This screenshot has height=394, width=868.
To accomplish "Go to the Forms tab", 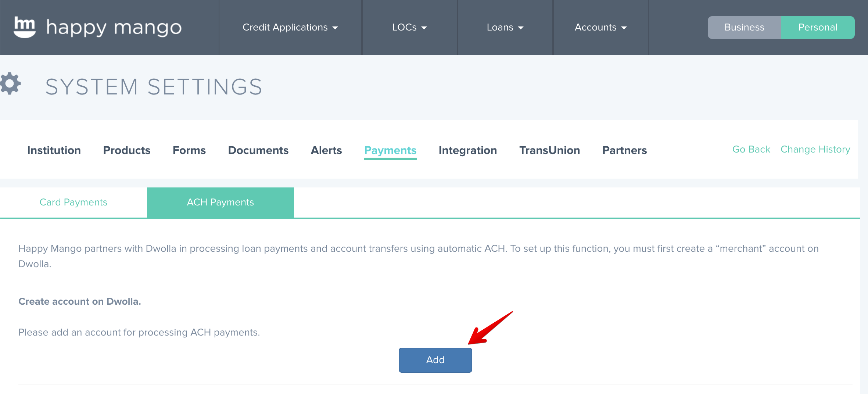I will [x=189, y=150].
